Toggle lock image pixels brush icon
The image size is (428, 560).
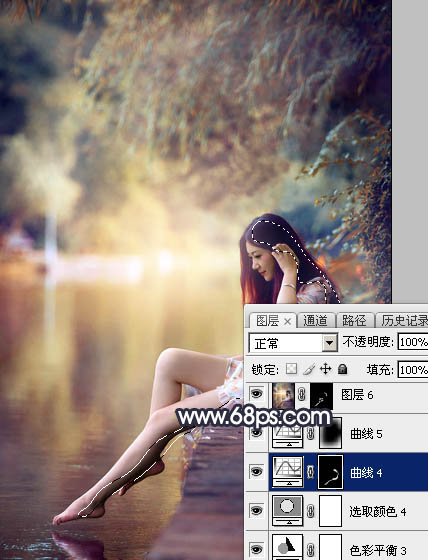pos(309,369)
